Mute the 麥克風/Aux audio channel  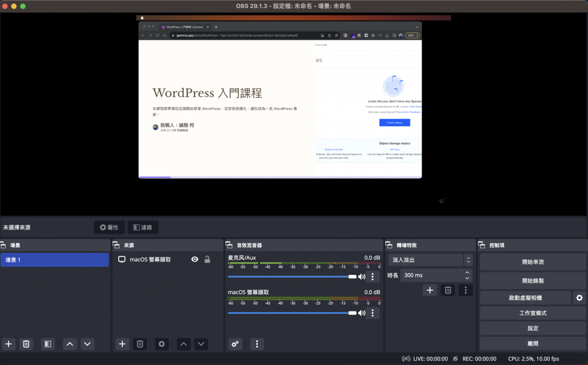point(362,276)
